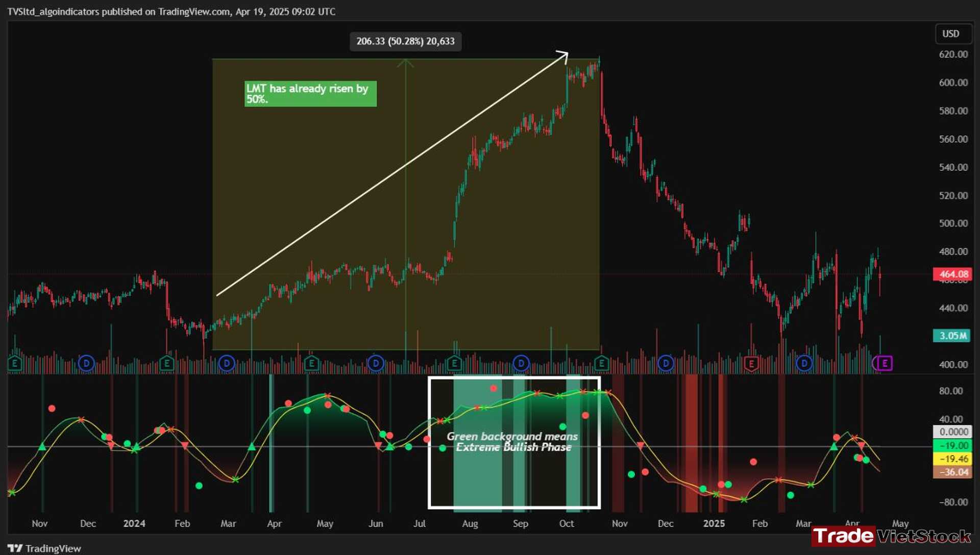Select the note 'LMT has already risen by 50%'
The width and height of the screenshot is (980, 555).
[310, 93]
